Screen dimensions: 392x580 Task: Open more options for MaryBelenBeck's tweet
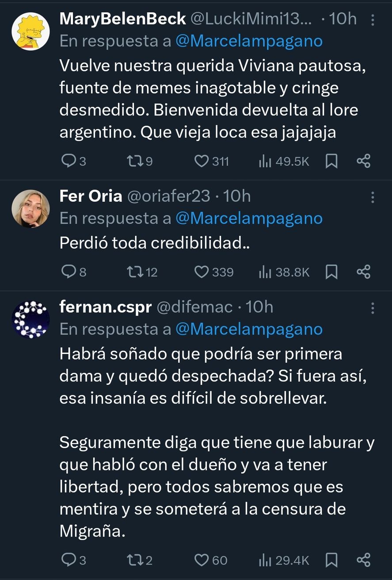click(x=372, y=20)
